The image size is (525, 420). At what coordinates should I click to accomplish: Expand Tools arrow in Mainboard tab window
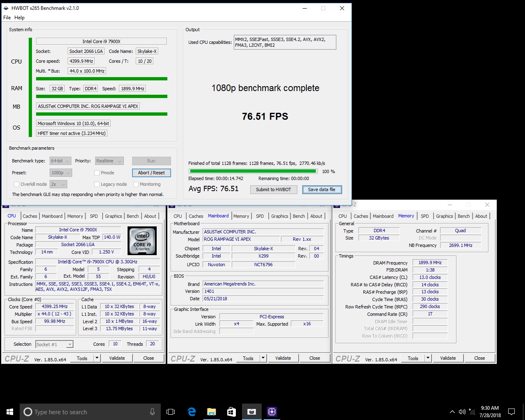point(263,358)
